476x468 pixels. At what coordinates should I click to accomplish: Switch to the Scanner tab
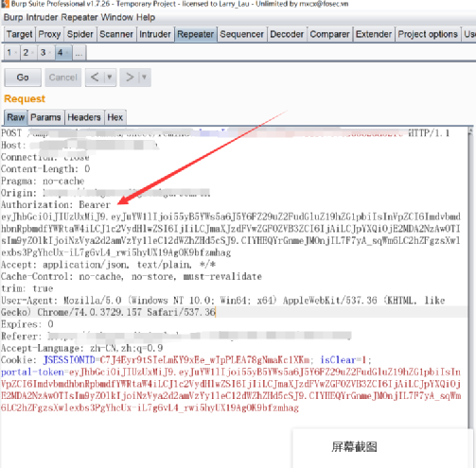pyautogui.click(x=116, y=34)
